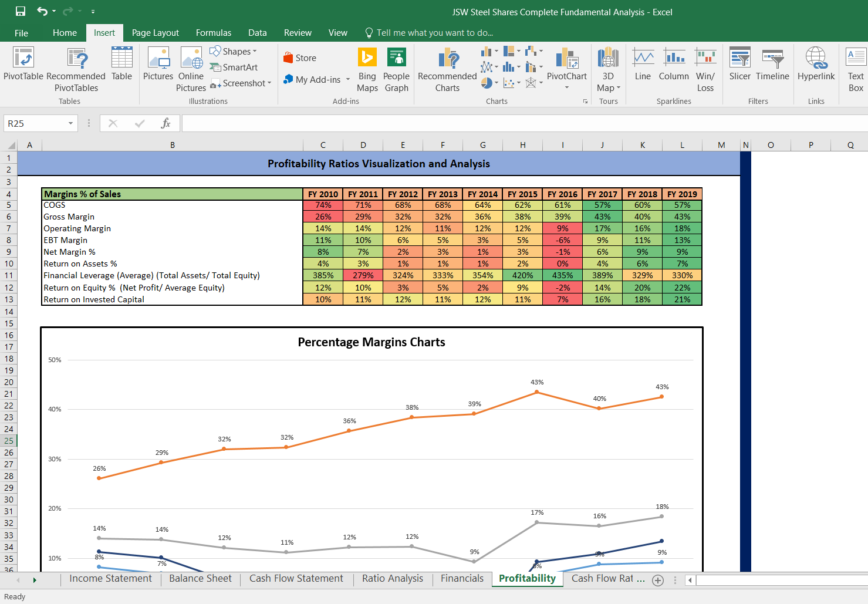Select the 'Percentage Margins Charts' chart title
The image size is (868, 604).
(371, 342)
